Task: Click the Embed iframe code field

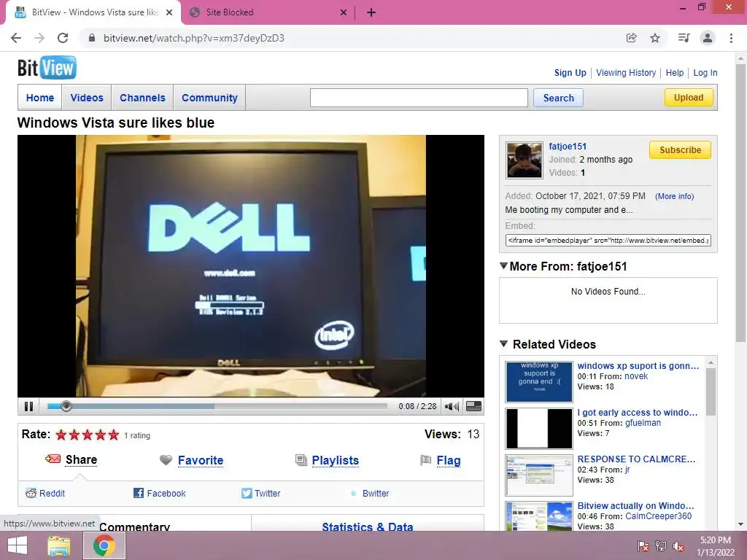Action: pyautogui.click(x=608, y=240)
